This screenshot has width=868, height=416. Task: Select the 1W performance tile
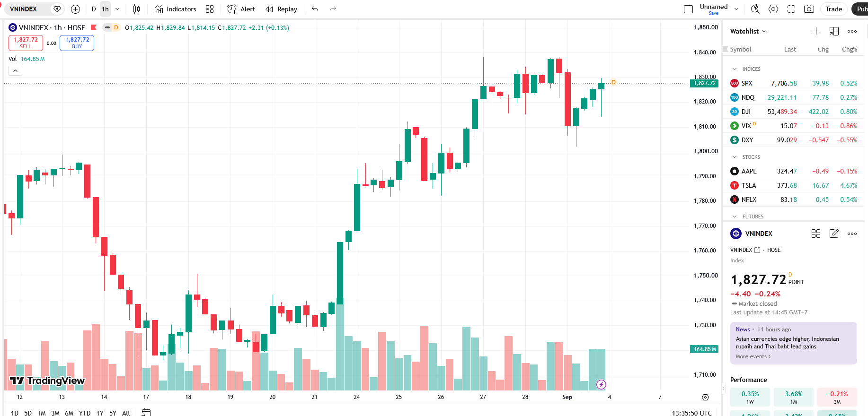tap(750, 397)
